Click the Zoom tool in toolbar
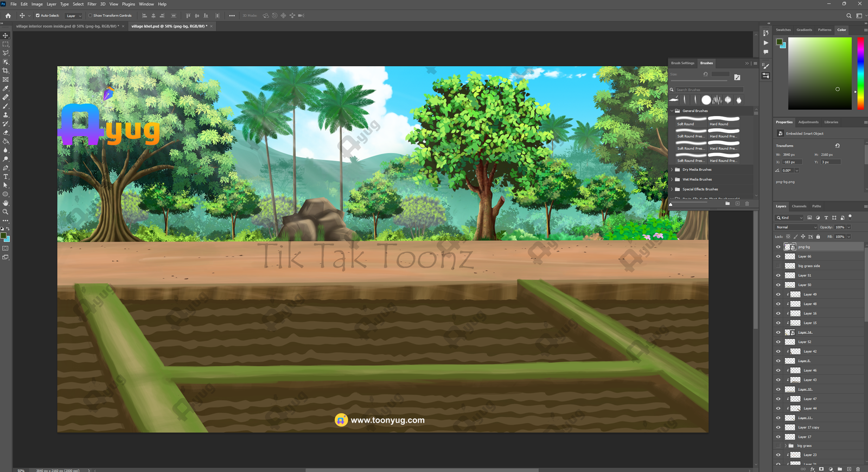Screen dimensions: 868x472 6,212
